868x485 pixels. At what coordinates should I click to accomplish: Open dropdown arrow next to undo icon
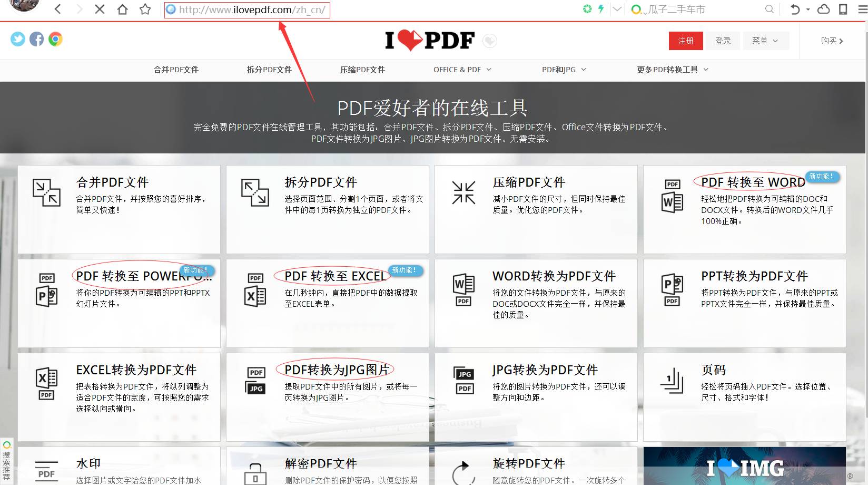point(808,9)
